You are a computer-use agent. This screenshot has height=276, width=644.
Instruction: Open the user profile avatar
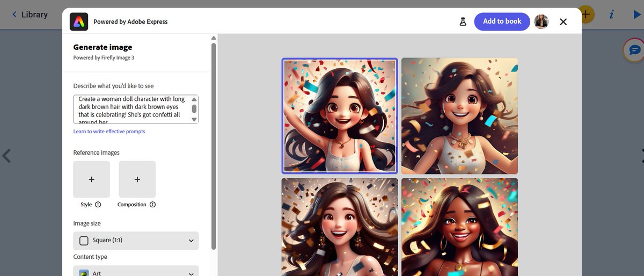point(541,21)
